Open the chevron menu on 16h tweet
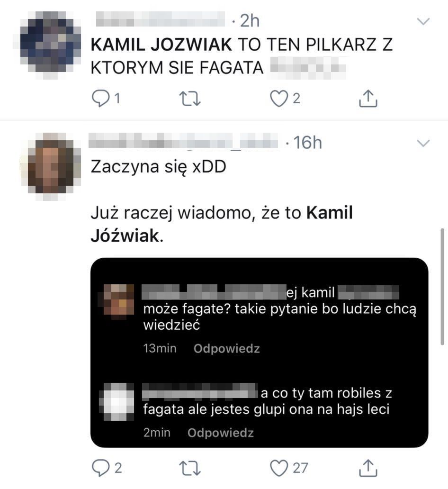The image size is (448, 489). pyautogui.click(x=423, y=143)
